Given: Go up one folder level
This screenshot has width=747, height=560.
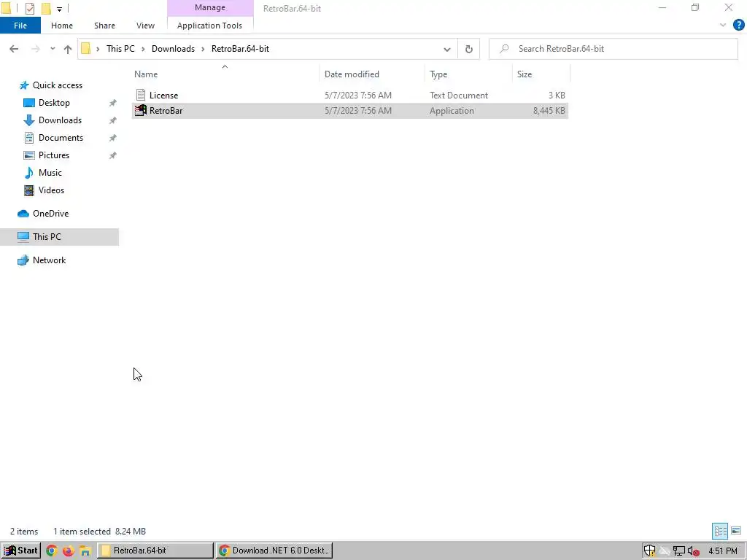Looking at the screenshot, I should click(x=68, y=49).
